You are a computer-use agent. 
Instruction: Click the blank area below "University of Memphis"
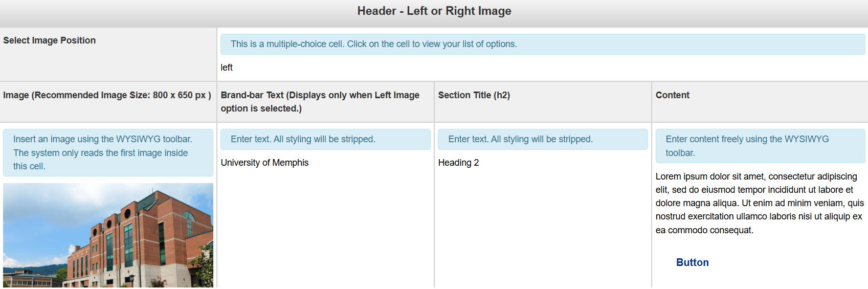pos(325,230)
